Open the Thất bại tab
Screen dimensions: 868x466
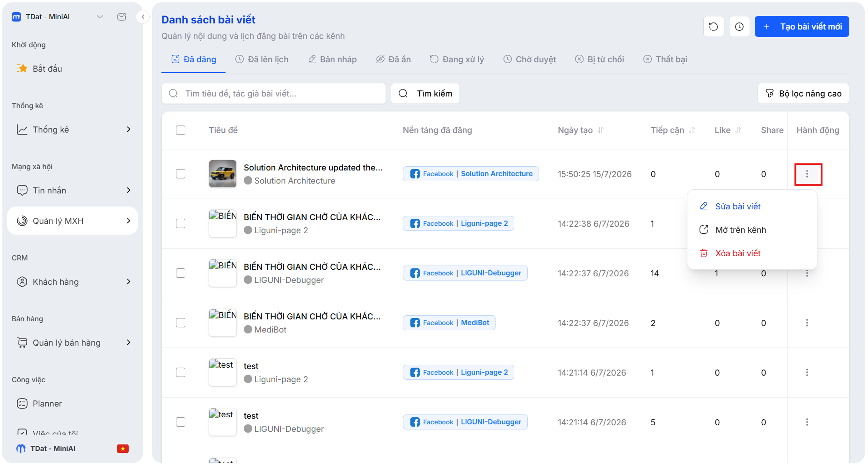coord(665,59)
